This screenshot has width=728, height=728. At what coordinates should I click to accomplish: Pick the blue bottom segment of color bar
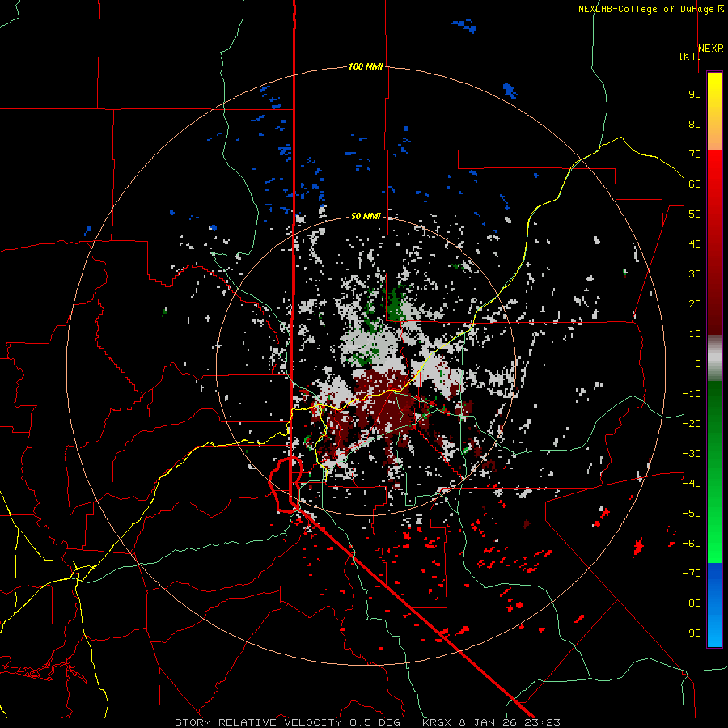tap(714, 605)
